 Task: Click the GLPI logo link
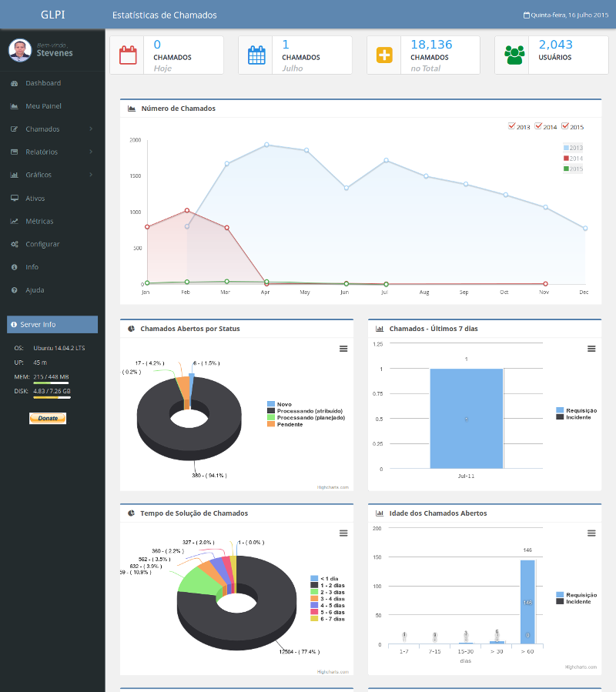click(52, 15)
